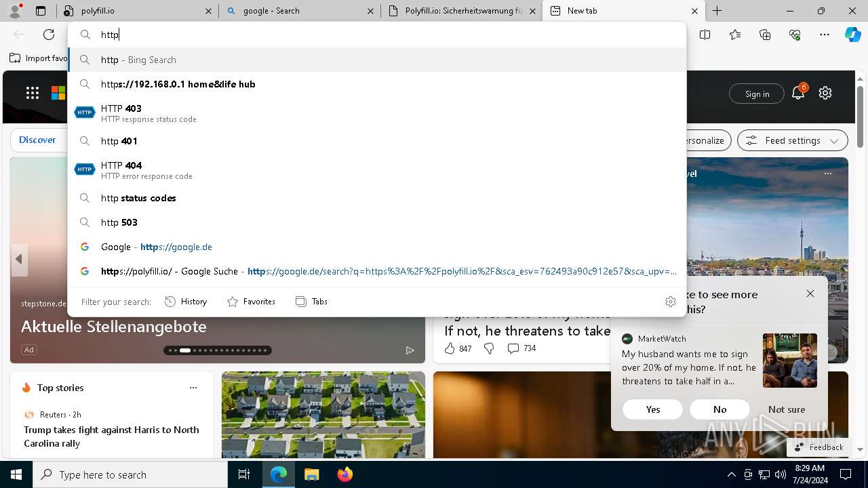Open Task View on taskbar

click(x=244, y=474)
